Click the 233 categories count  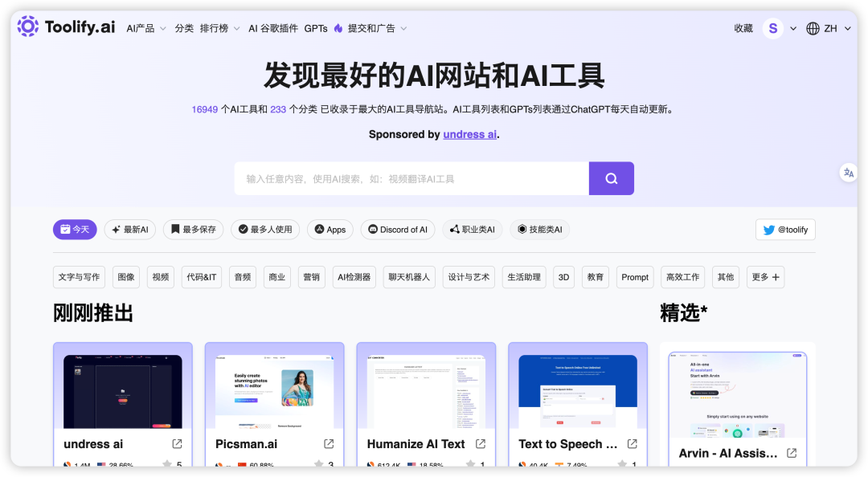[278, 109]
